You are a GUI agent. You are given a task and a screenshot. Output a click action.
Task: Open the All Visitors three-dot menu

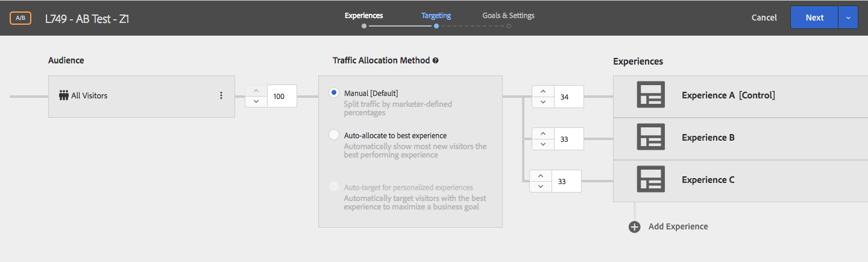point(221,95)
